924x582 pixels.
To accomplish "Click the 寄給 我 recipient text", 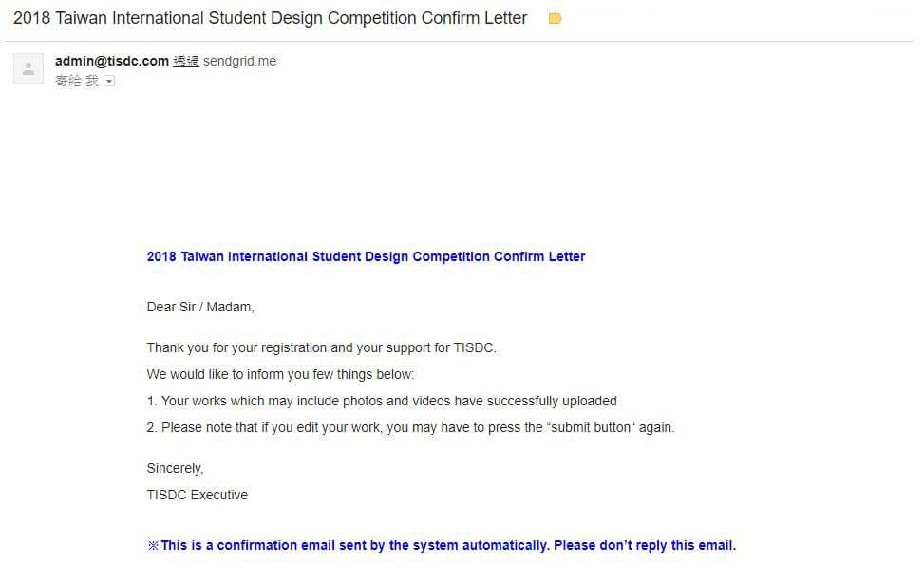I will [x=76, y=82].
